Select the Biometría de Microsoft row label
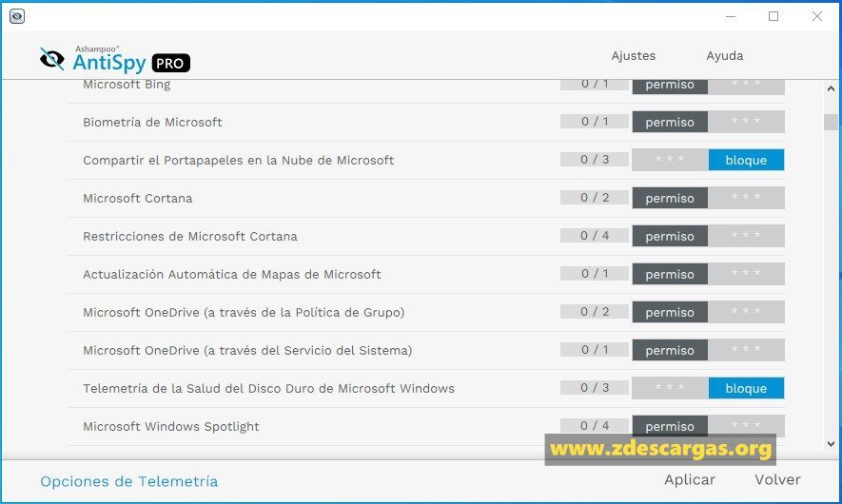Screen dimensions: 842x504 click(x=152, y=123)
